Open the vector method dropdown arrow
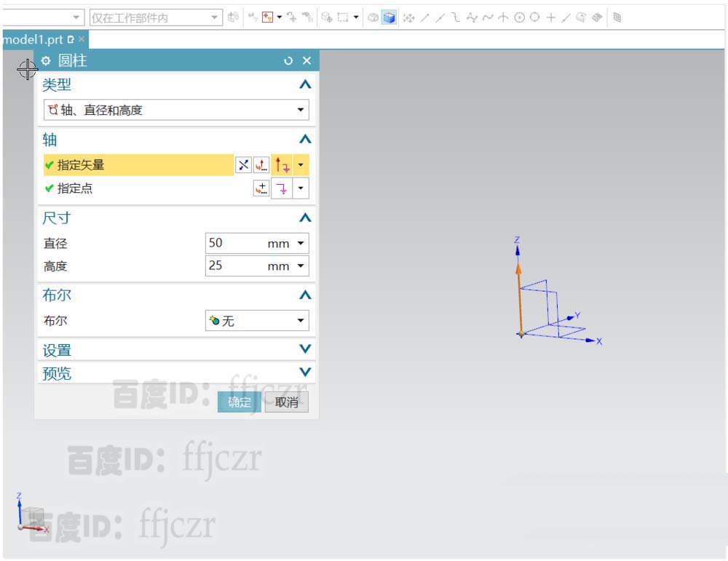The height and width of the screenshot is (561, 728). (301, 164)
